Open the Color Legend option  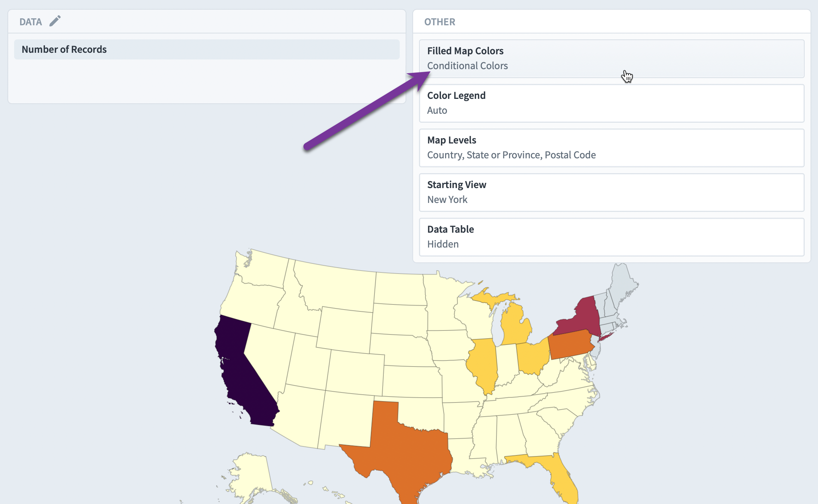pyautogui.click(x=612, y=103)
